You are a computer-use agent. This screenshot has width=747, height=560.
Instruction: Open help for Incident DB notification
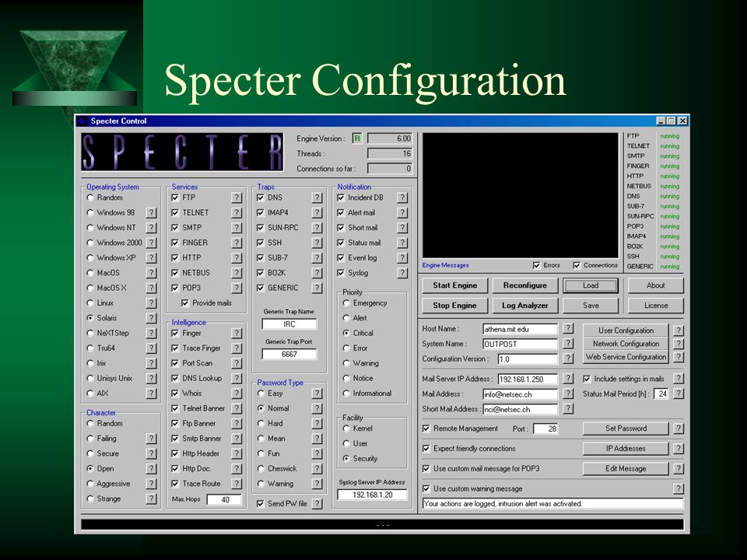[x=402, y=198]
